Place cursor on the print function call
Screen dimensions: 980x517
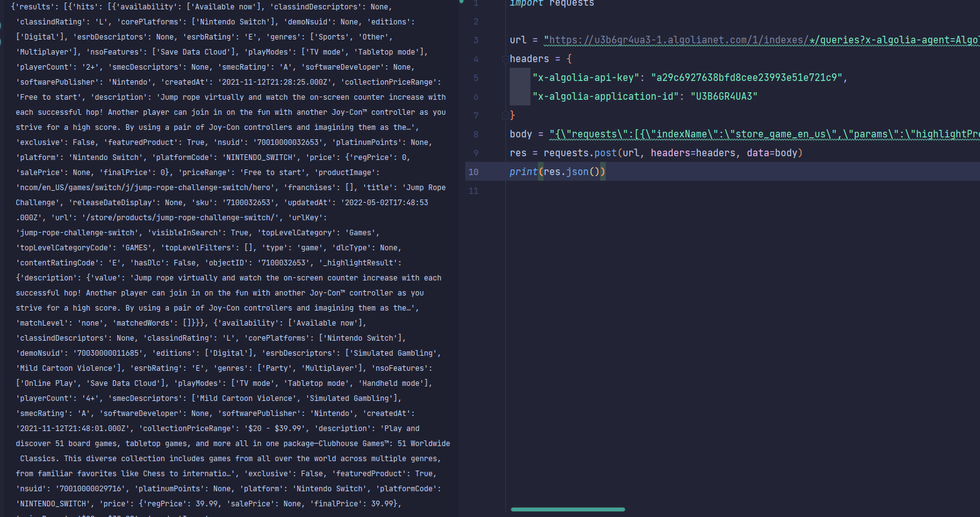tap(523, 172)
